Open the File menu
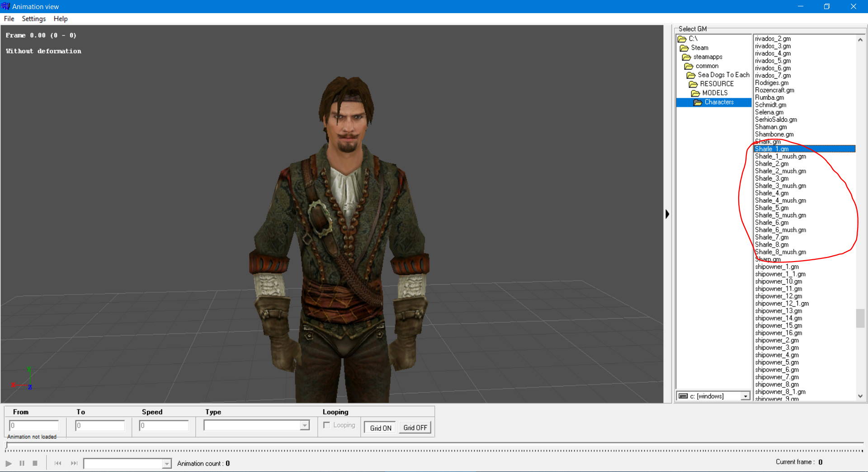 click(x=9, y=19)
